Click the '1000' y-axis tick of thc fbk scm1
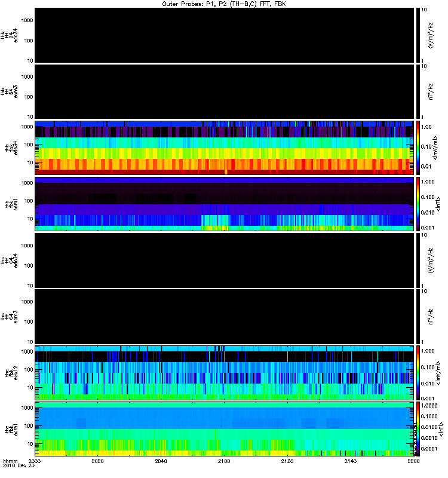Screen dimensions: 448x478 coord(27,408)
